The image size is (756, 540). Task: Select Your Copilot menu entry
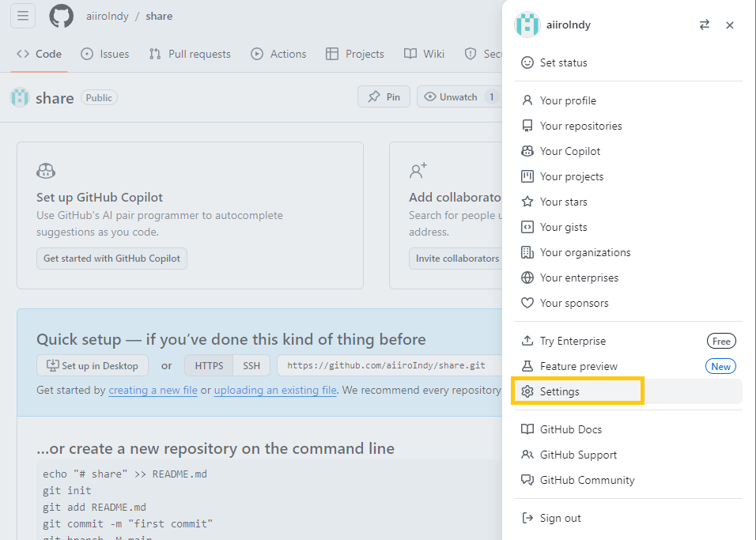click(x=629, y=151)
